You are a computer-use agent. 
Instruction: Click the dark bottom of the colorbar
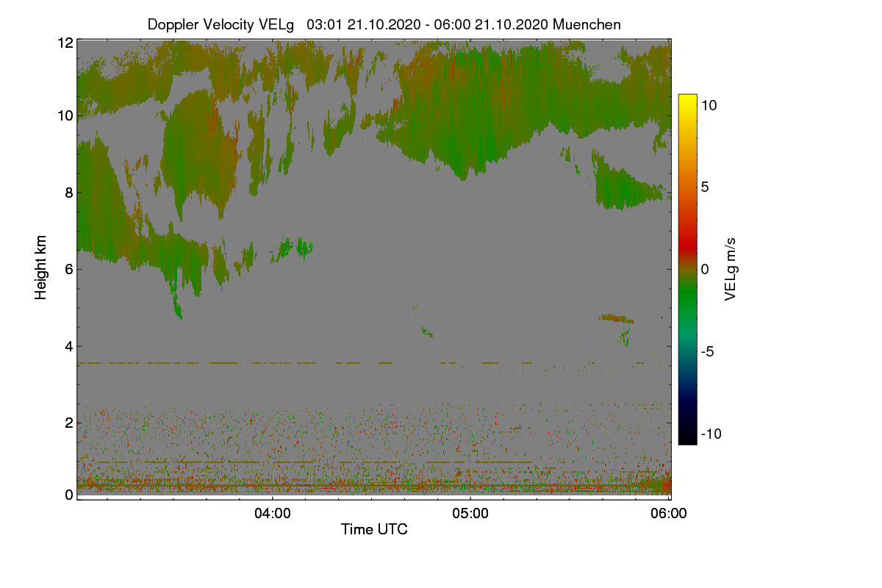(x=687, y=438)
